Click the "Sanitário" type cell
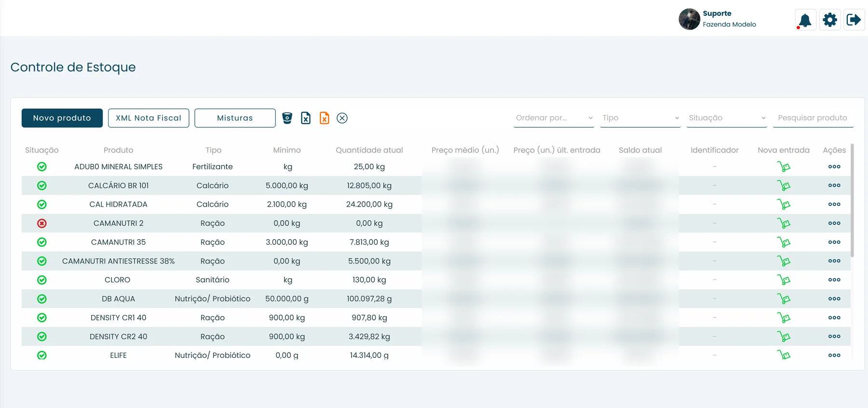868x408 pixels. pos(213,280)
